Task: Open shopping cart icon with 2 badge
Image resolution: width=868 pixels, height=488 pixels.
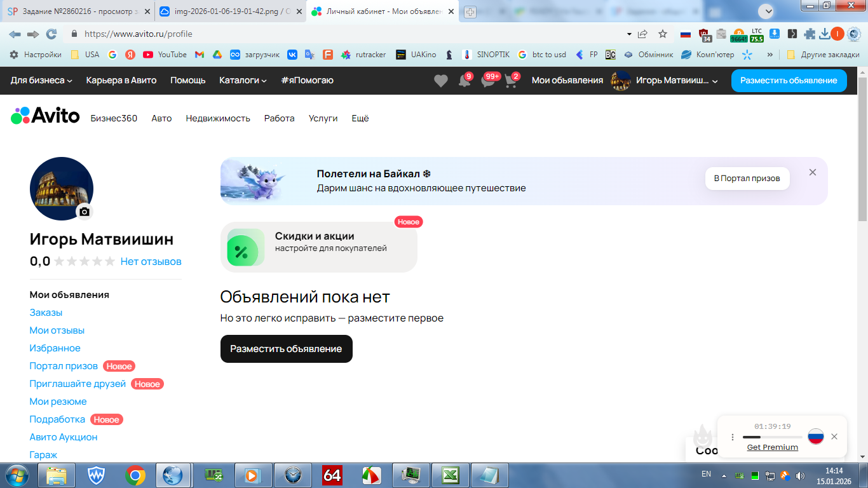Action: (512, 81)
